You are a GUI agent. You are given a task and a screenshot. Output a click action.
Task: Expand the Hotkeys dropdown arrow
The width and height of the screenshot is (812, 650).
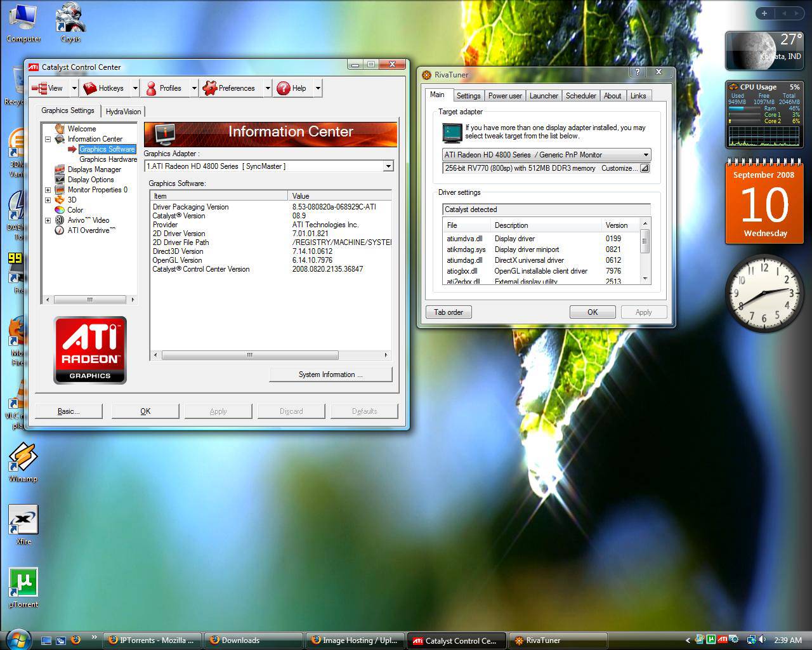point(135,88)
